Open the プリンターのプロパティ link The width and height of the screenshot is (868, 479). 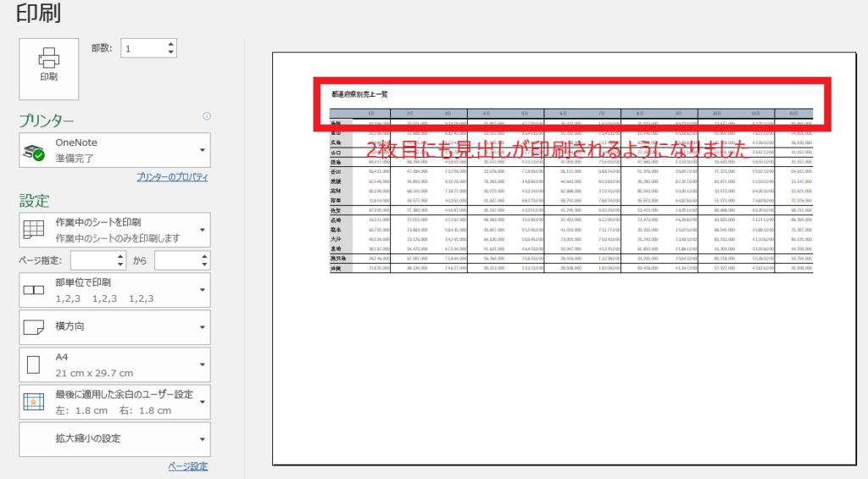(x=172, y=177)
